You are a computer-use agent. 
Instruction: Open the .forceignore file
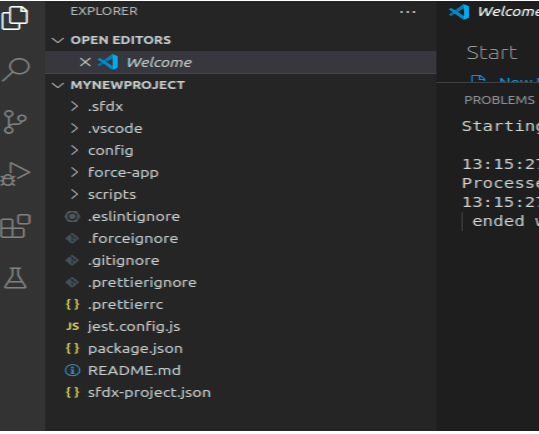[x=241, y=238]
